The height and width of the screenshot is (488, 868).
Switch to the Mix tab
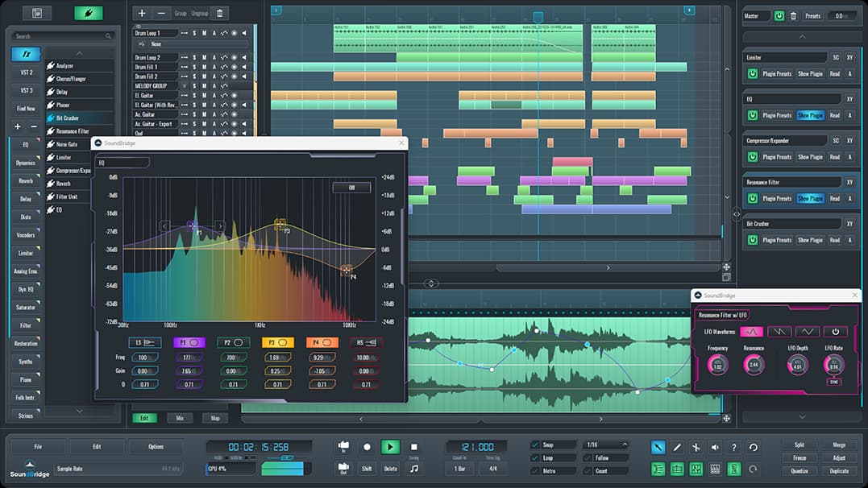[x=181, y=418]
